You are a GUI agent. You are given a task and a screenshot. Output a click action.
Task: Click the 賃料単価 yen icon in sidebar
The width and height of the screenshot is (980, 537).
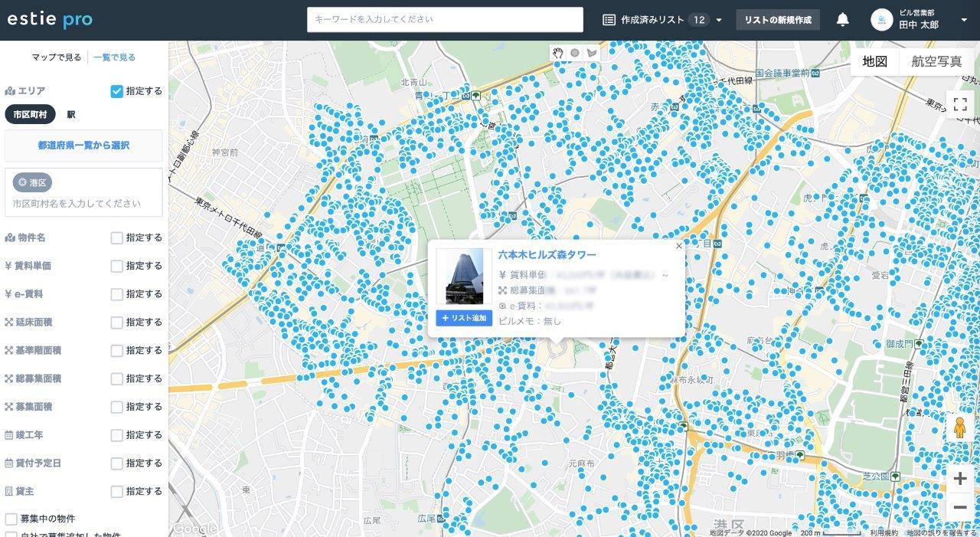point(8,266)
